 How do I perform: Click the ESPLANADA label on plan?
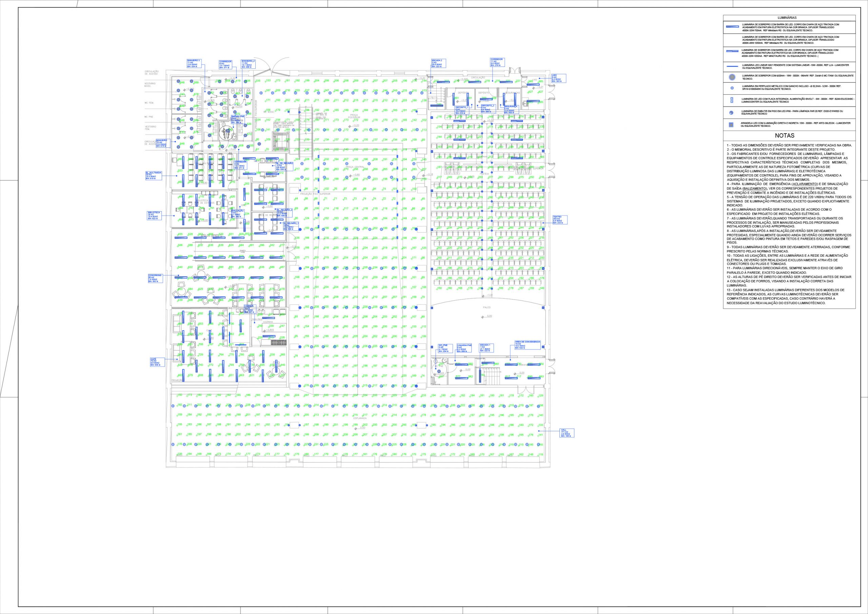[360, 418]
